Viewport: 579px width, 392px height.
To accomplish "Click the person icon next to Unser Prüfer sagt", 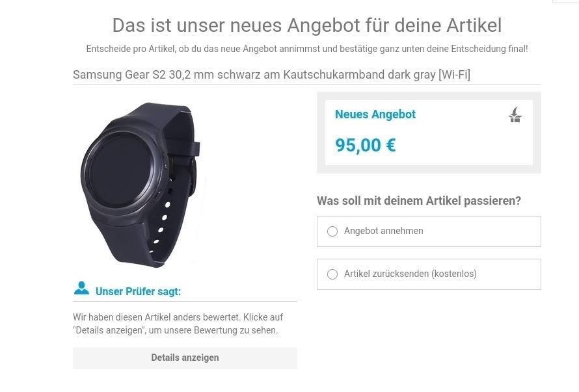I will pyautogui.click(x=81, y=288).
